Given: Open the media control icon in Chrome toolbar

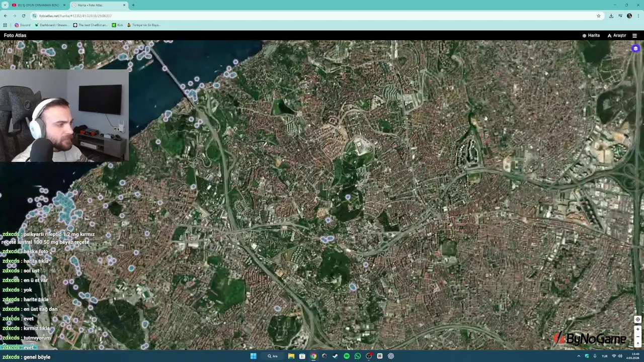Looking at the screenshot, I should coord(620,16).
